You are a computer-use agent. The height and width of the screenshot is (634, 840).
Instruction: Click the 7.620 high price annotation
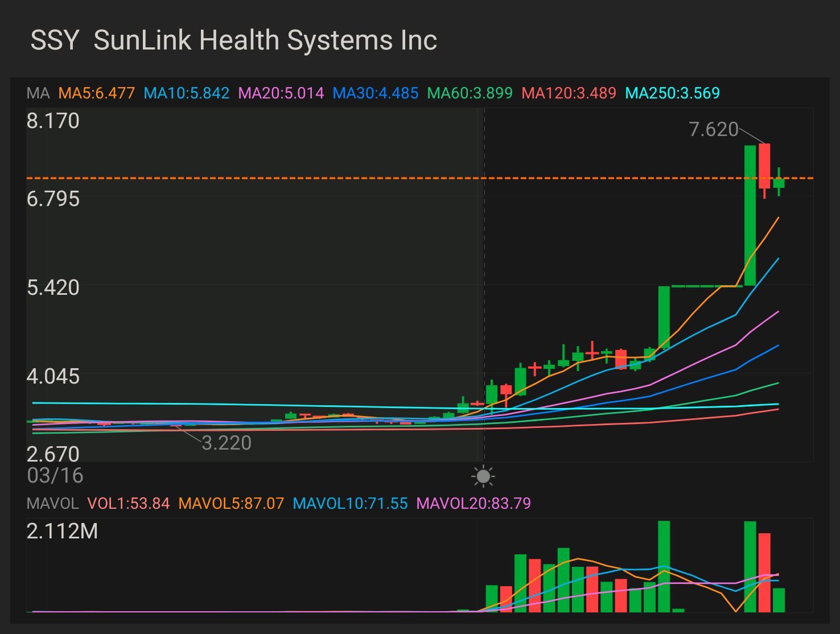pyautogui.click(x=713, y=130)
